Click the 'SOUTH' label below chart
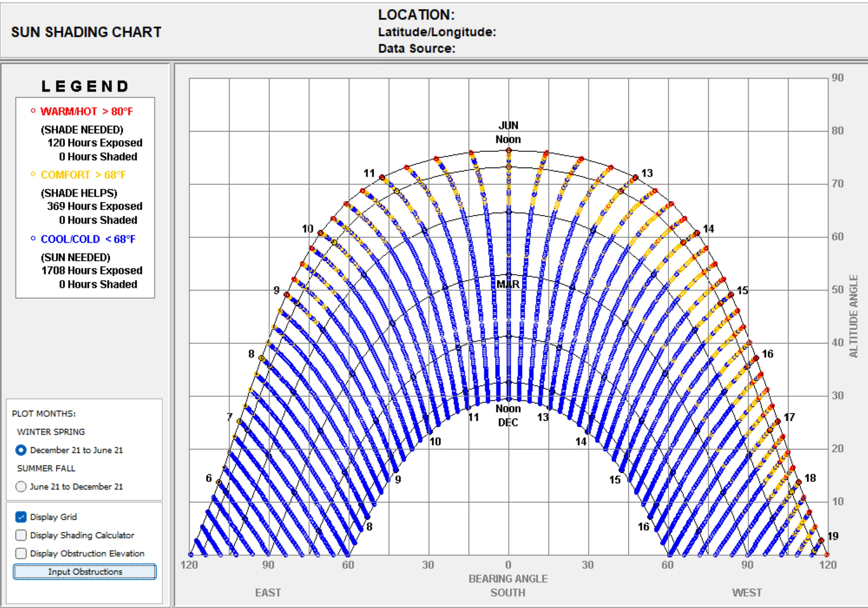The width and height of the screenshot is (868, 608). (x=508, y=592)
